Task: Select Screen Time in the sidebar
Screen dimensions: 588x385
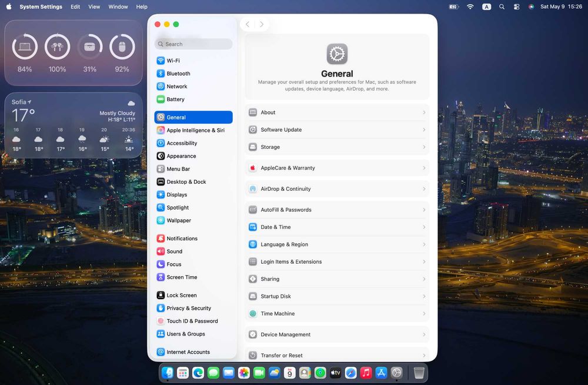Action: click(x=193, y=277)
